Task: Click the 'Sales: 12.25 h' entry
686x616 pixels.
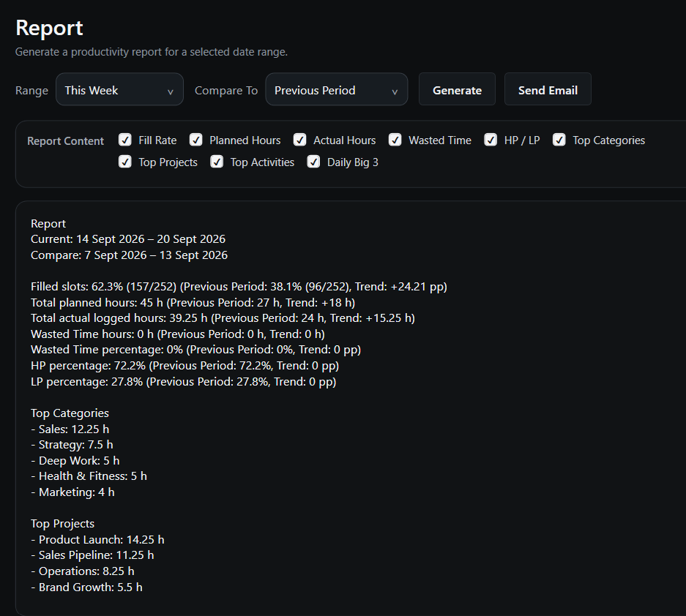Action: [70, 429]
